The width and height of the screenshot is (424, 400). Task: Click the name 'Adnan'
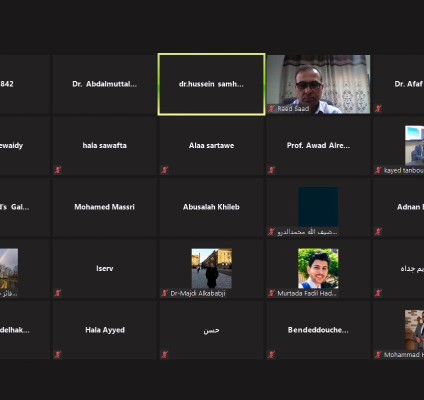[x=409, y=207]
